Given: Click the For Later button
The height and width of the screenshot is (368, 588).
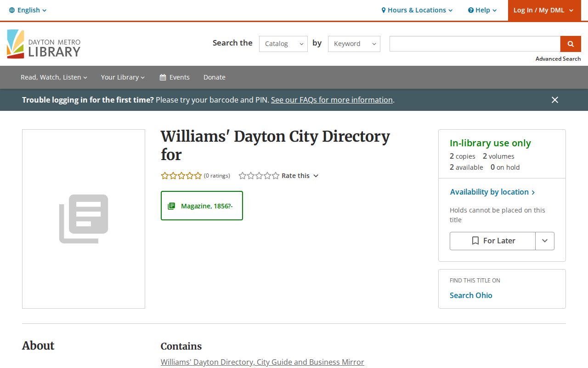Looking at the screenshot, I should pos(492,241).
